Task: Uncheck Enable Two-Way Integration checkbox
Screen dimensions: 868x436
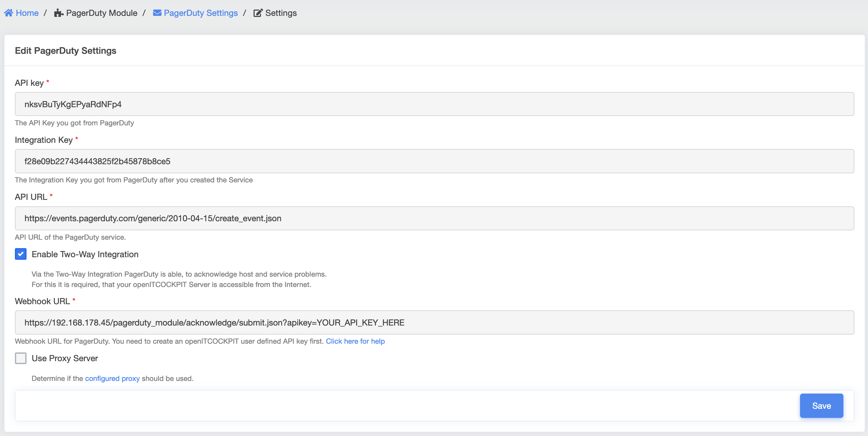Action: tap(21, 254)
